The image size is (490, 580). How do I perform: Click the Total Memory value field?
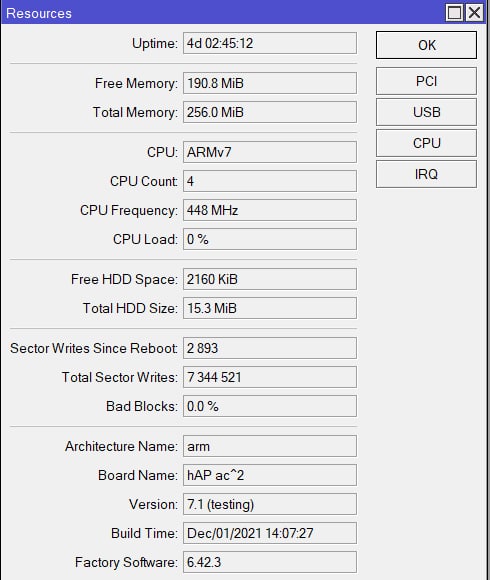click(270, 112)
